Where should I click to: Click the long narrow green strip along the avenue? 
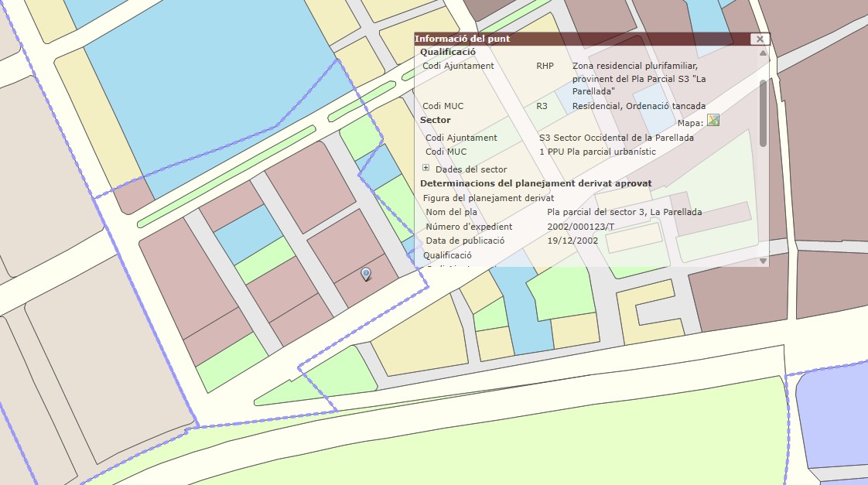[226, 176]
